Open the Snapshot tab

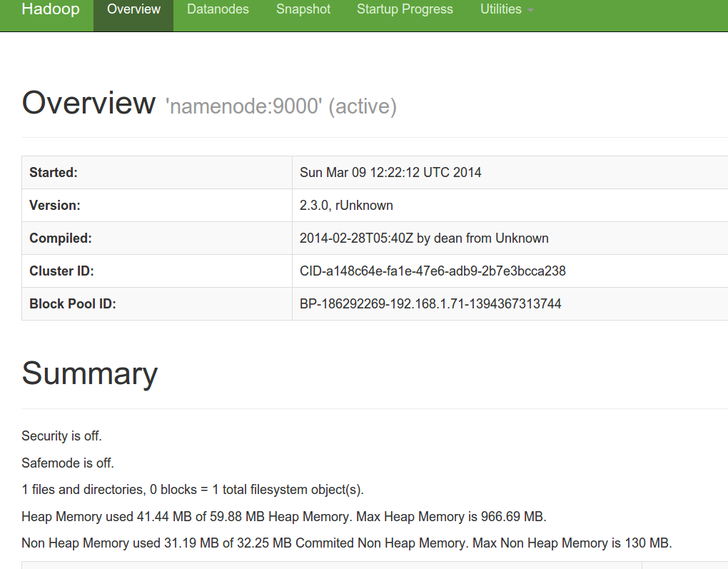coord(303,9)
